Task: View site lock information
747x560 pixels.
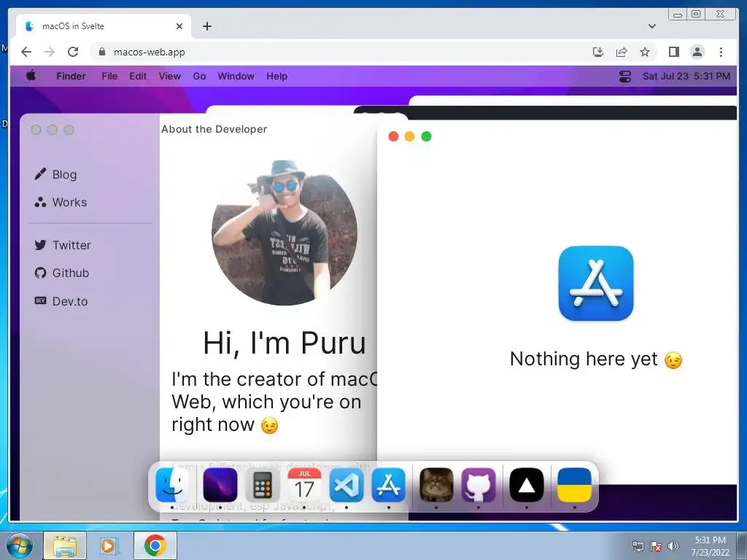Action: 101,52
